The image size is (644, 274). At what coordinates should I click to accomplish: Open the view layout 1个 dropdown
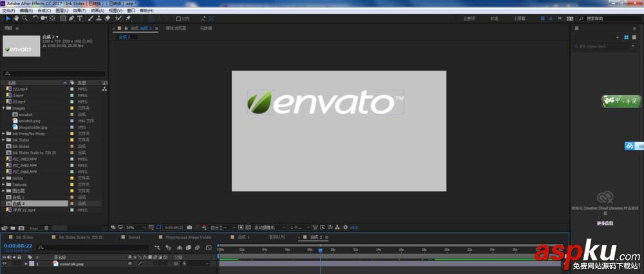click(299, 227)
